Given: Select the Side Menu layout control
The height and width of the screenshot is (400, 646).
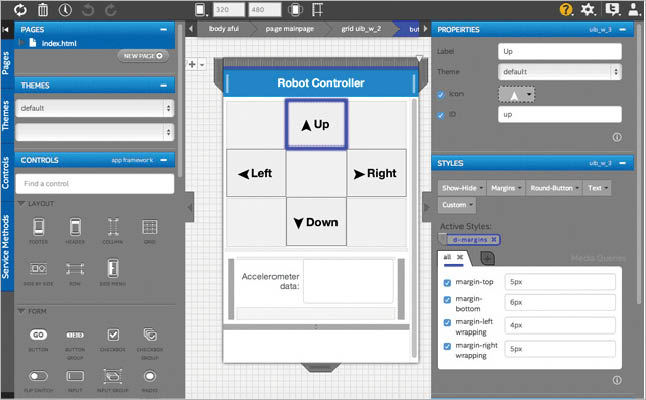Looking at the screenshot, I should tap(113, 273).
